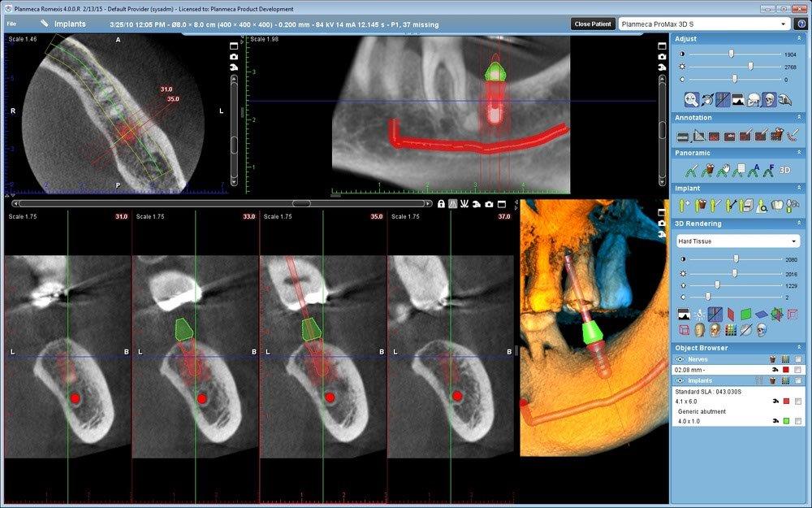
Task: Click the horizontal scrollbar above cross-section views
Action: [x=222, y=204]
